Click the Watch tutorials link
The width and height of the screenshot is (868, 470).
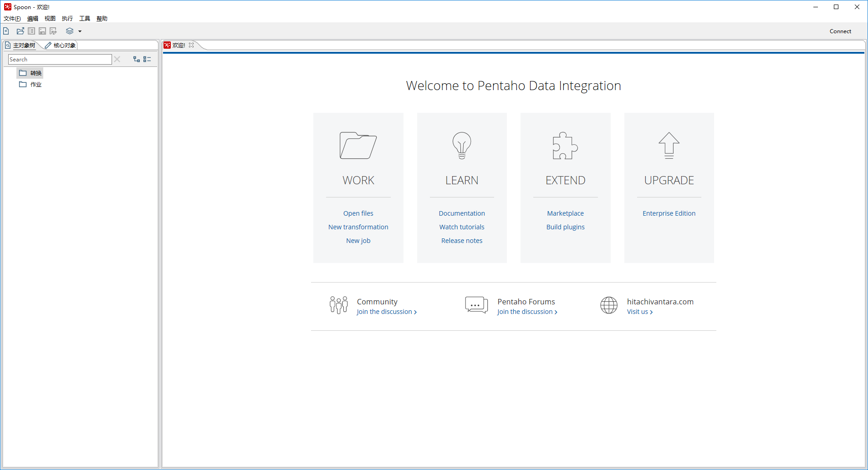pos(462,227)
